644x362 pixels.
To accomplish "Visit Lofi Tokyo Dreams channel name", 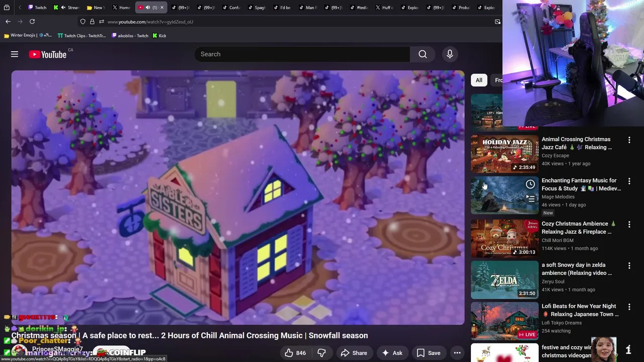I will pos(561,323).
